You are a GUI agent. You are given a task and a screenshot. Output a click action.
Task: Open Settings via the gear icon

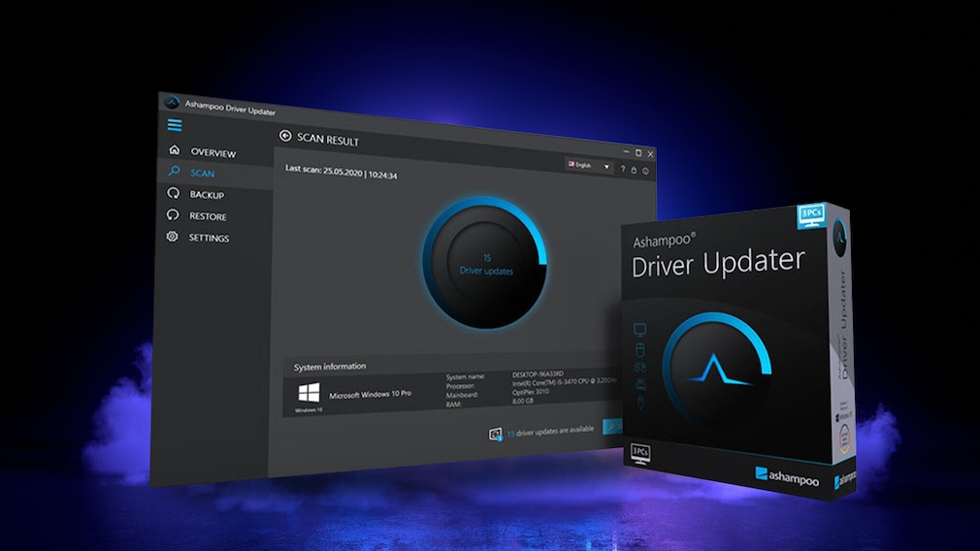pos(173,237)
